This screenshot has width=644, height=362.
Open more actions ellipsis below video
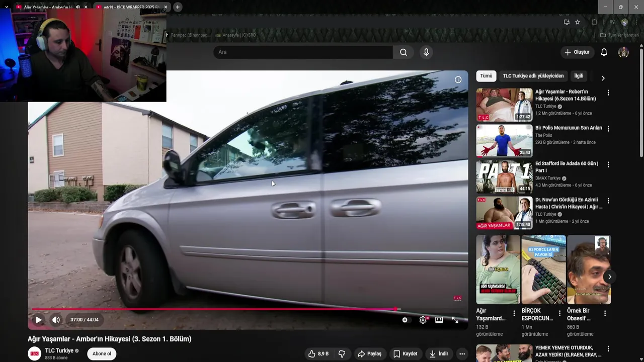point(462,354)
